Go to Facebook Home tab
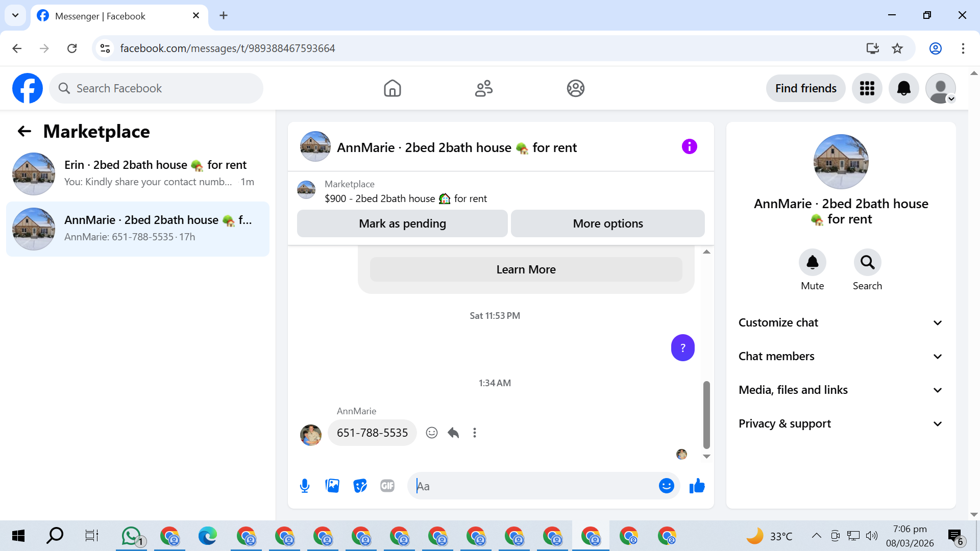Screen dimensions: 980x551 pos(392,88)
